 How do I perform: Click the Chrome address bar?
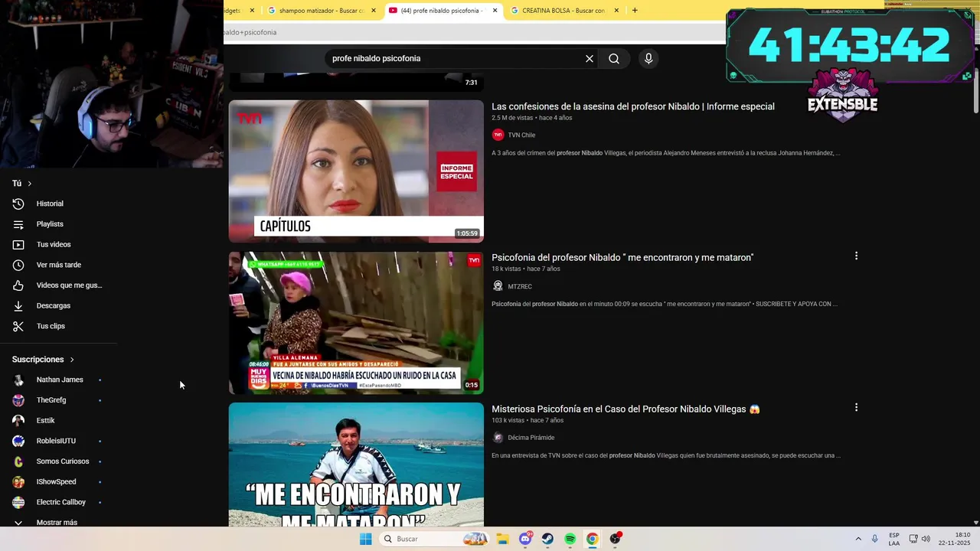pyautogui.click(x=475, y=32)
